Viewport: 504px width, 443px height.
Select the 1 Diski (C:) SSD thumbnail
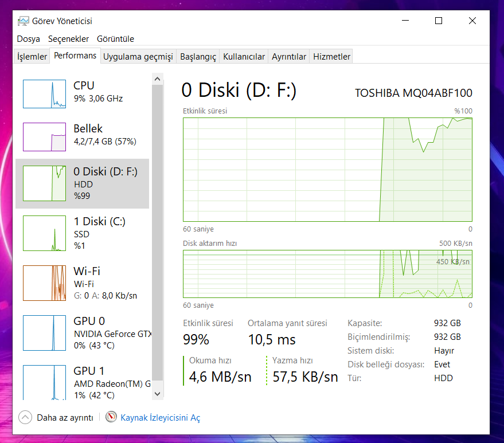tap(44, 233)
